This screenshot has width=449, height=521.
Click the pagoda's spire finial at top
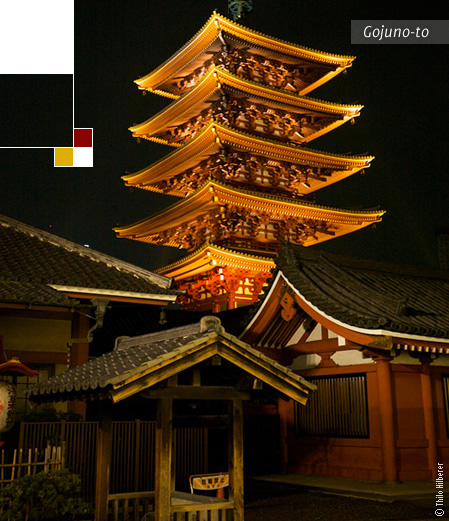240,9
